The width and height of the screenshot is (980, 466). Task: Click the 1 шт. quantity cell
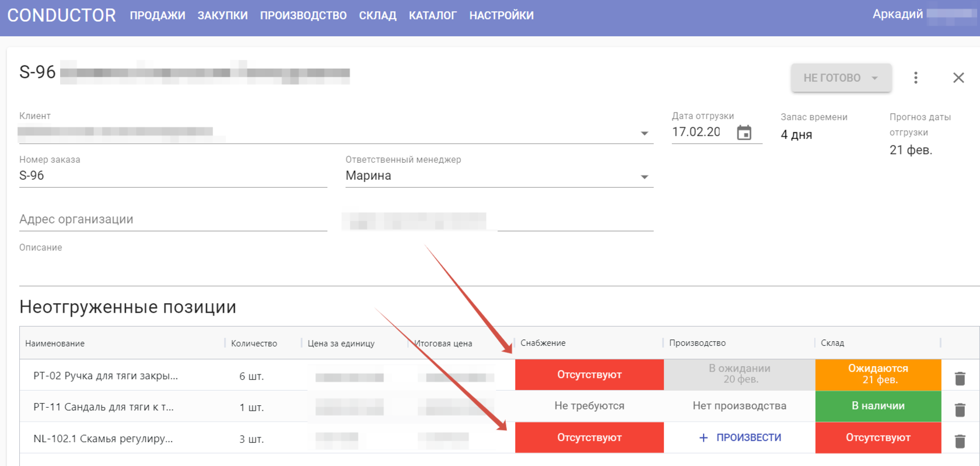click(x=251, y=408)
